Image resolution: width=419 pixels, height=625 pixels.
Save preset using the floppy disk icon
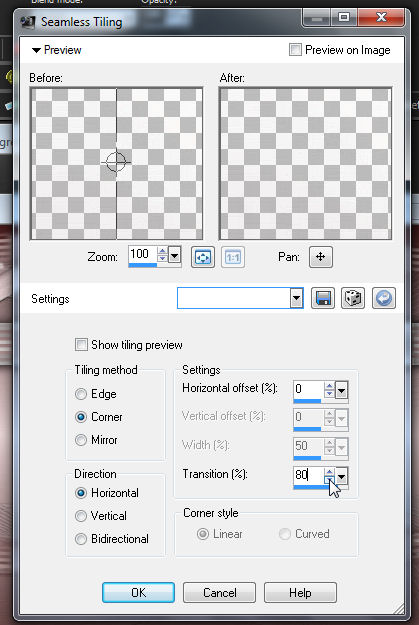pyautogui.click(x=323, y=298)
